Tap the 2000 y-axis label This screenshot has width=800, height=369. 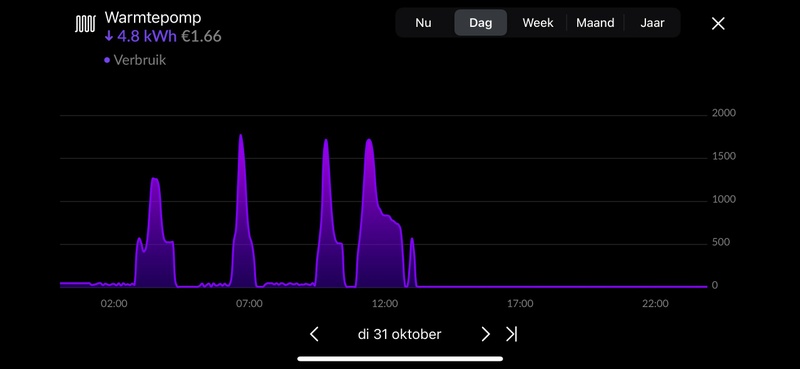tap(724, 113)
